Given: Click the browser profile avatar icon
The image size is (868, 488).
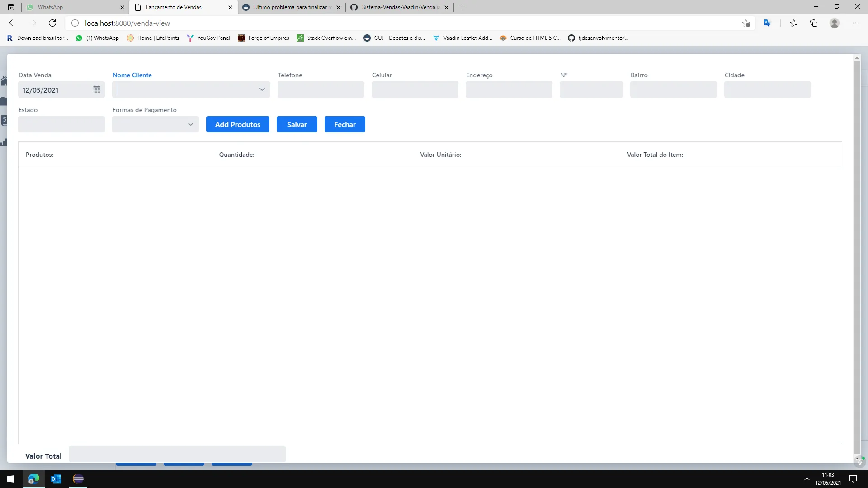Looking at the screenshot, I should [x=835, y=23].
